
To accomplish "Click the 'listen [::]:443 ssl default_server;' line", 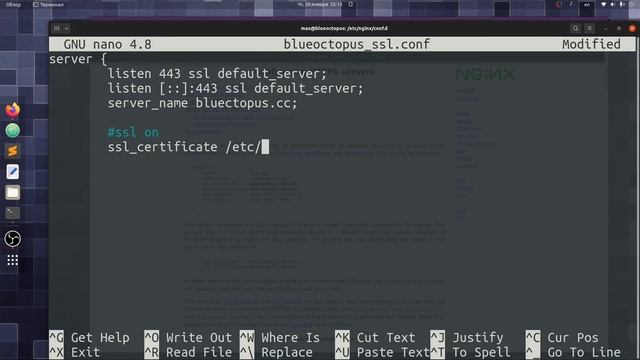I will [236, 89].
